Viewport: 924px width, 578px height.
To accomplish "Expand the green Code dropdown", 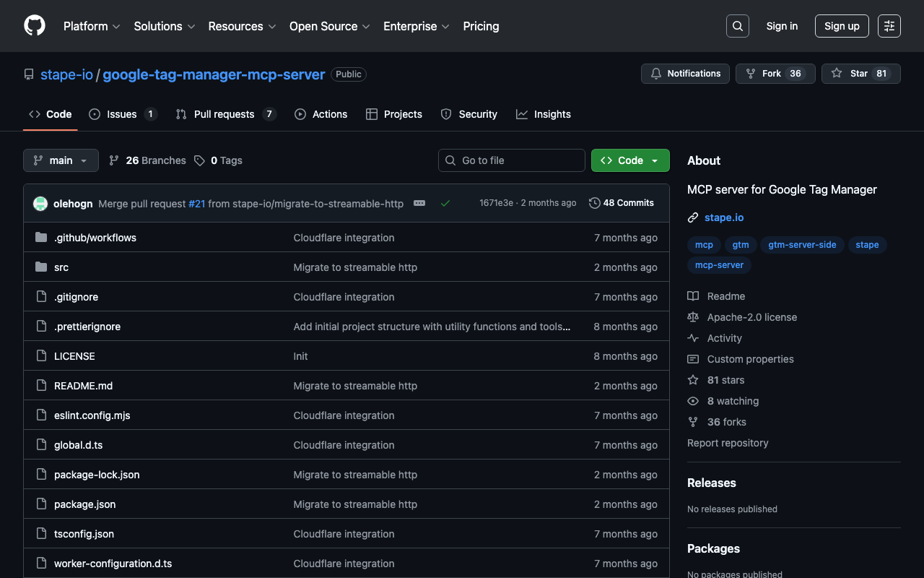I will tap(630, 160).
